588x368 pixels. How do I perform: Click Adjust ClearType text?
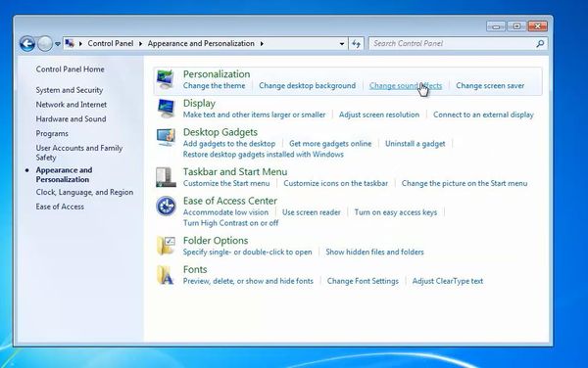(x=448, y=281)
